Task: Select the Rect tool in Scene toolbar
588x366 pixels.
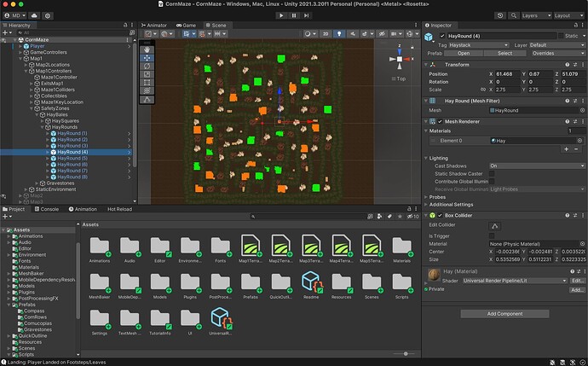Action: point(147,83)
